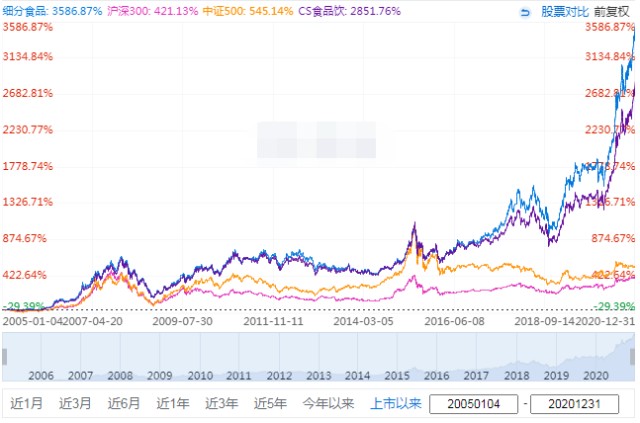640x423 pixels.
Task: Select the 近1月 time range
Action: [x=27, y=404]
